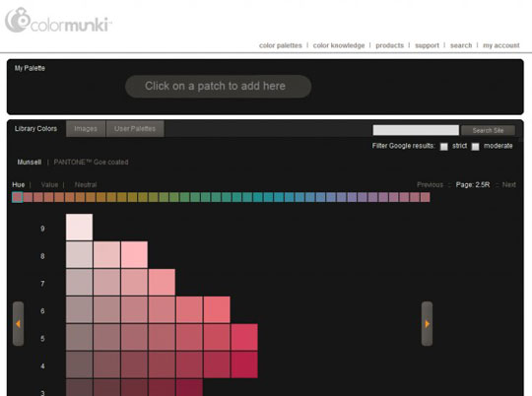Click the value row label 6

(x=42, y=311)
